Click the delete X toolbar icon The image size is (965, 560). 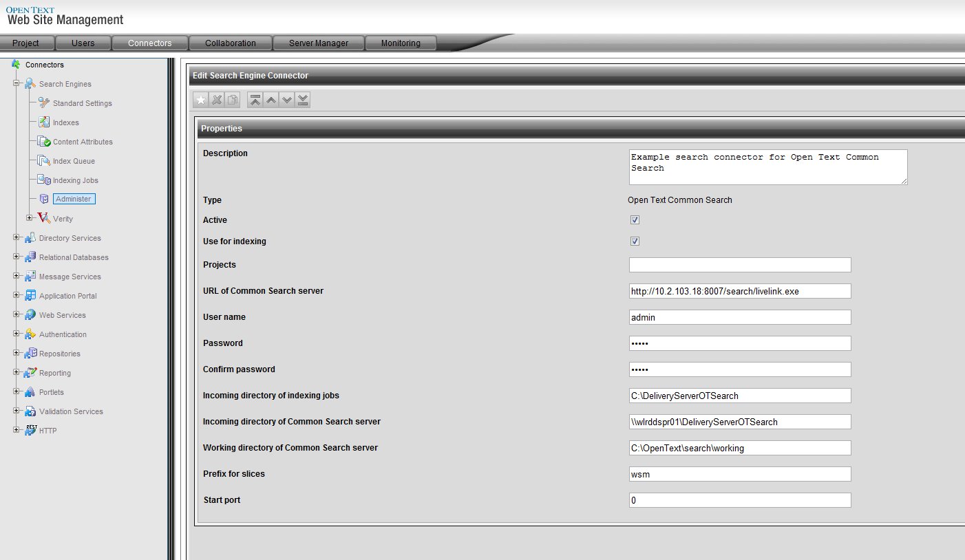217,100
